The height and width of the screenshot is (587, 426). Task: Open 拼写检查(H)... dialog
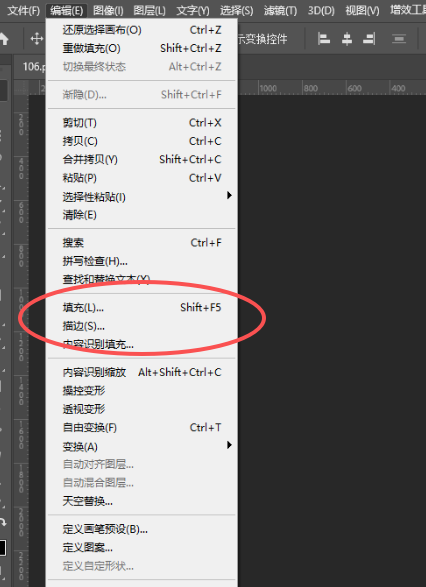pyautogui.click(x=142, y=261)
